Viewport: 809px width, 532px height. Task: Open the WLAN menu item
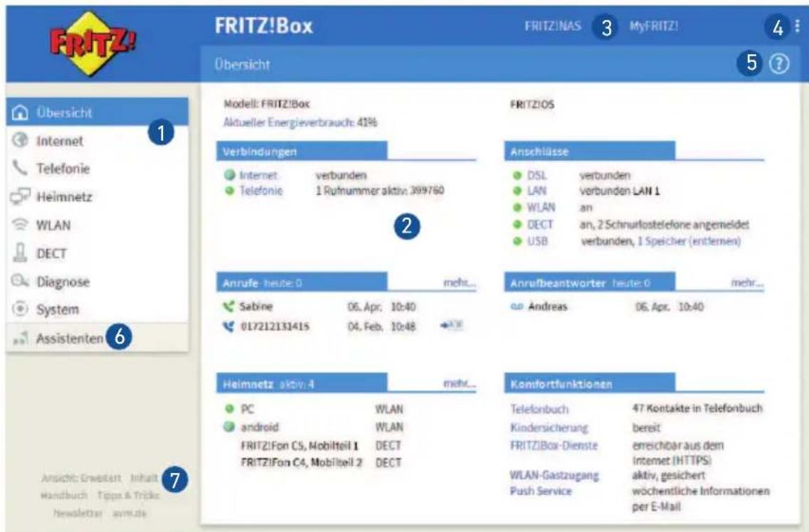97,225
